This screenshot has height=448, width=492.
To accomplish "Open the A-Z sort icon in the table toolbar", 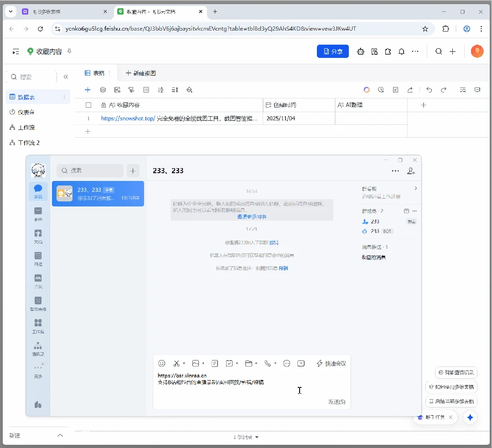I will click(x=161, y=90).
